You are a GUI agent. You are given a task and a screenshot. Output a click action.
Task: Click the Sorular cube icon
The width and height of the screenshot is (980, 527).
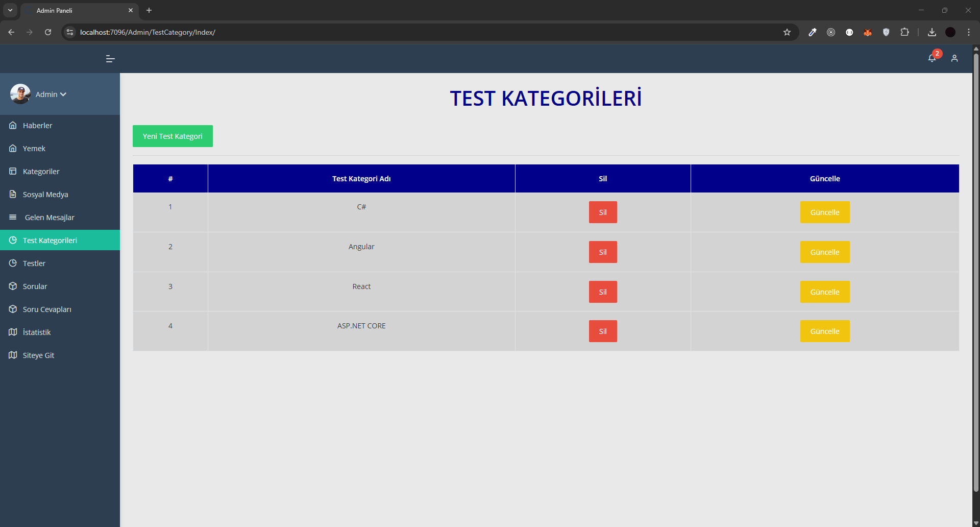tap(13, 286)
